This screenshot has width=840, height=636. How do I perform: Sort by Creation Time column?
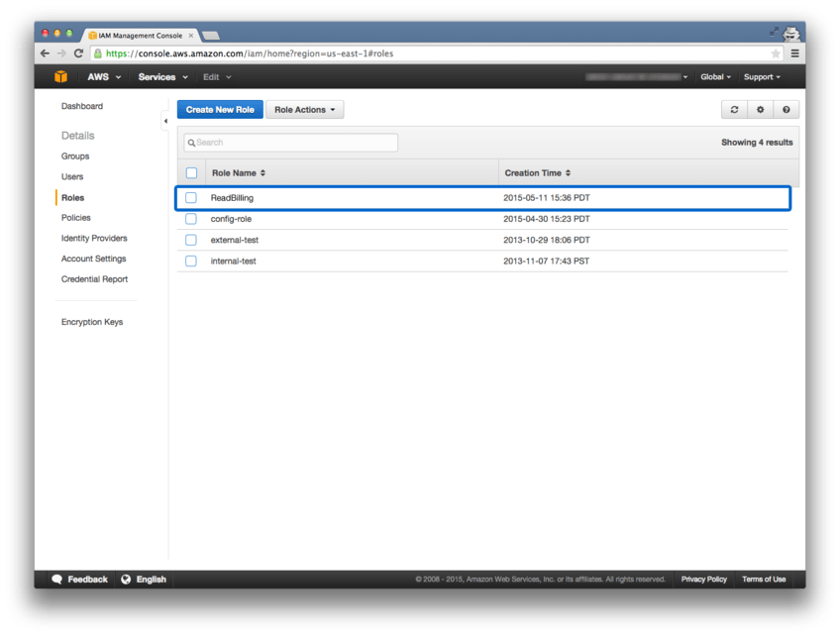click(x=537, y=173)
